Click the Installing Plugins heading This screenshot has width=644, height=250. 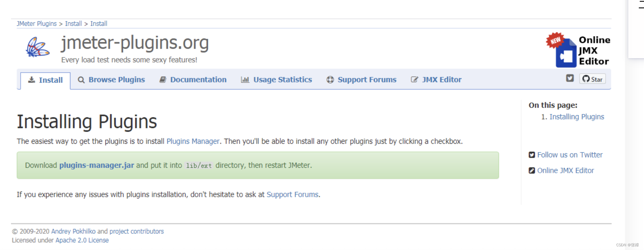point(87,122)
